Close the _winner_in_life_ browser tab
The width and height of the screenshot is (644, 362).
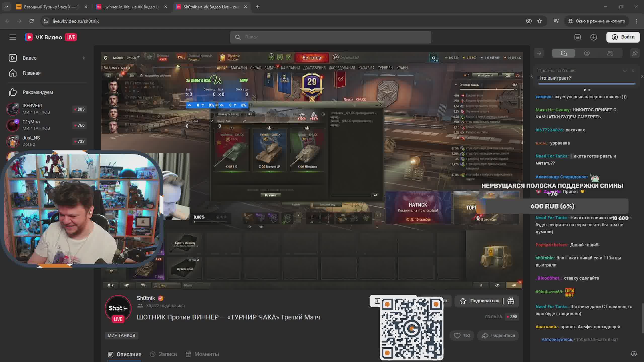[166, 7]
